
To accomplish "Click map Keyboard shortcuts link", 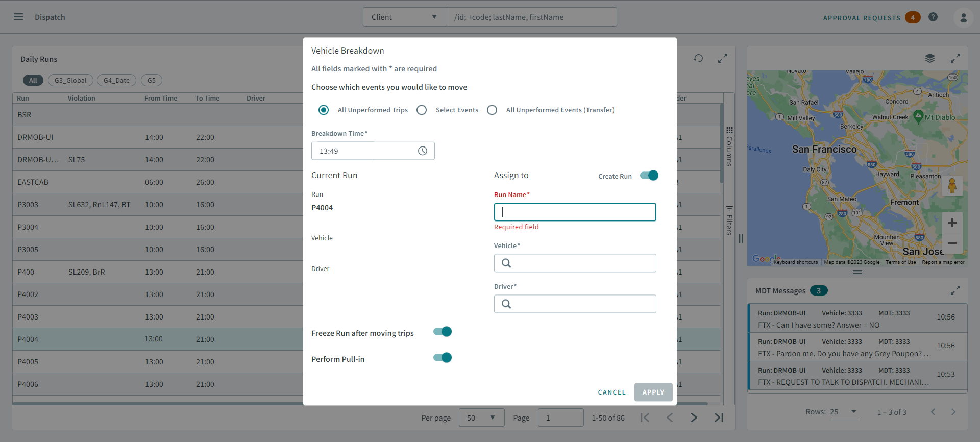I will click(796, 262).
